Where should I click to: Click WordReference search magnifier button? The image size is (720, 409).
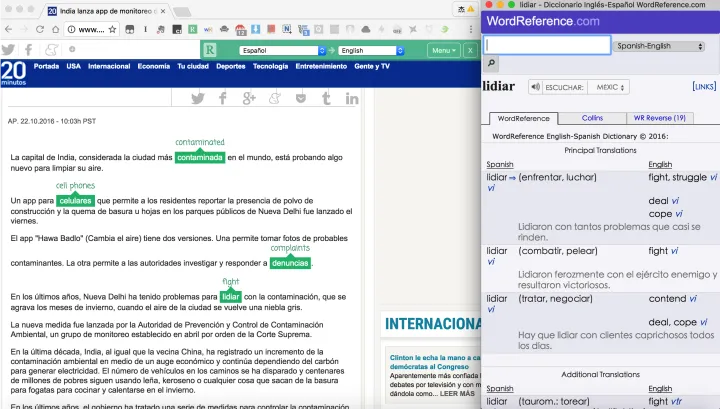[491, 63]
